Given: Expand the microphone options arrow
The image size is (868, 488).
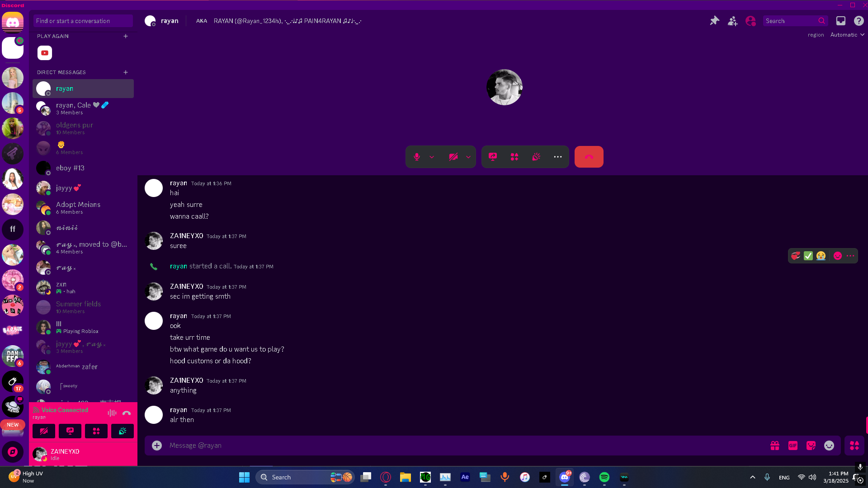Looking at the screenshot, I should pyautogui.click(x=432, y=157).
